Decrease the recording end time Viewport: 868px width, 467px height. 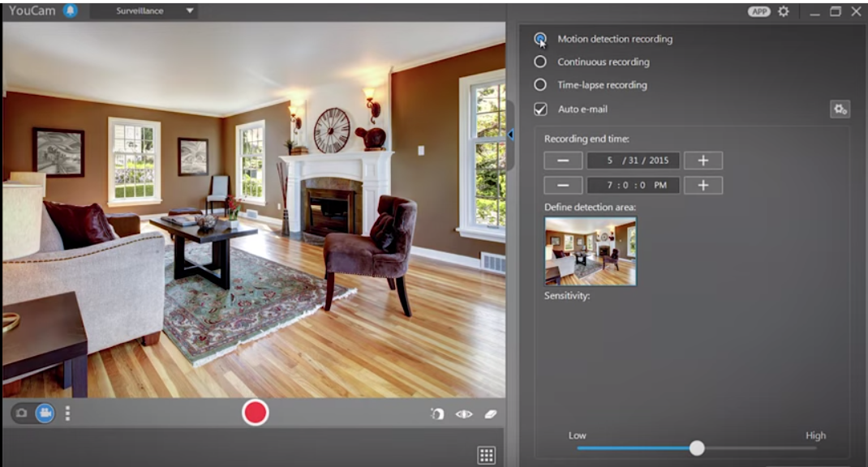tap(563, 185)
